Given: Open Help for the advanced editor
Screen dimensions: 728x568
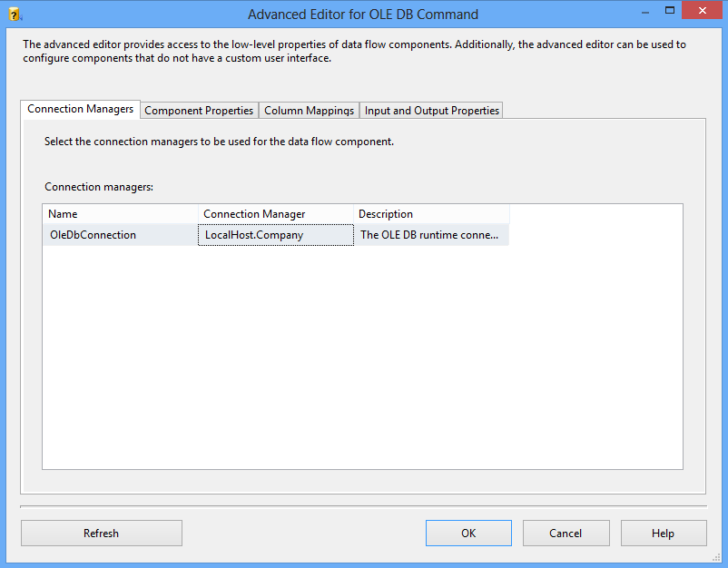Looking at the screenshot, I should pos(664,534).
